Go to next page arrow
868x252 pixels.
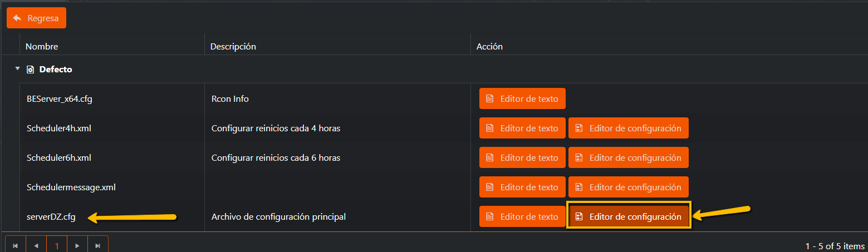pos(77,245)
